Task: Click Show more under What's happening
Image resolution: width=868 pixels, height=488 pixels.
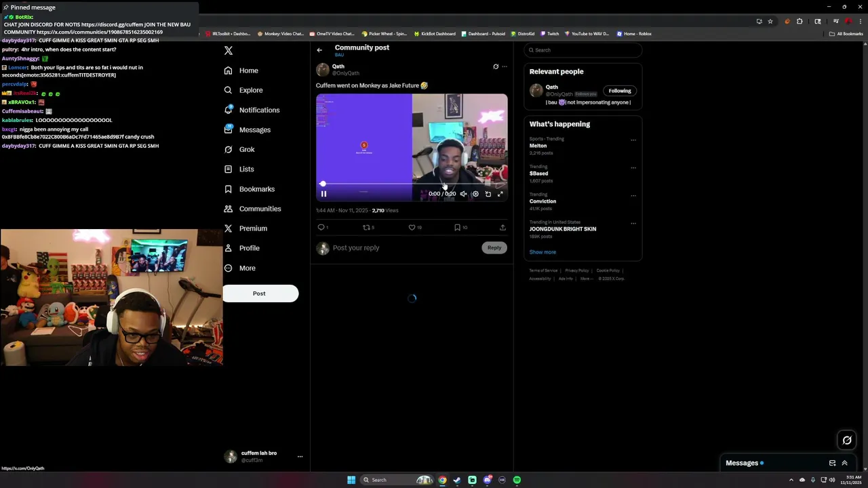Action: [x=542, y=252]
